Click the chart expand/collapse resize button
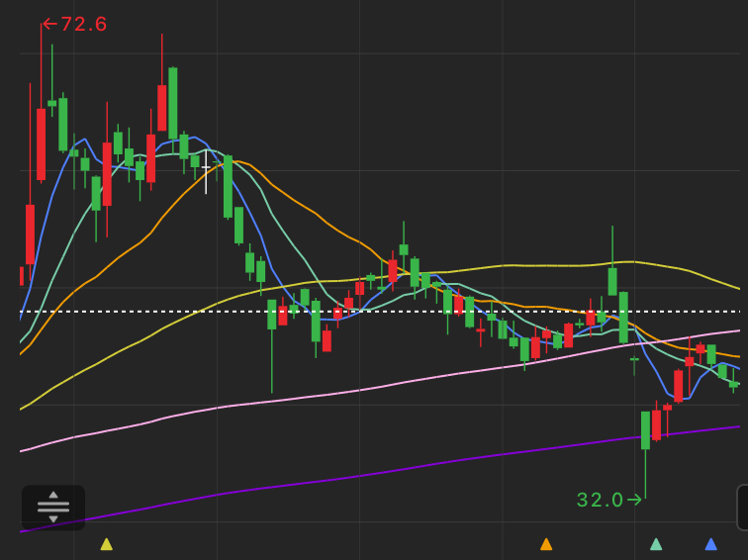 tap(53, 507)
